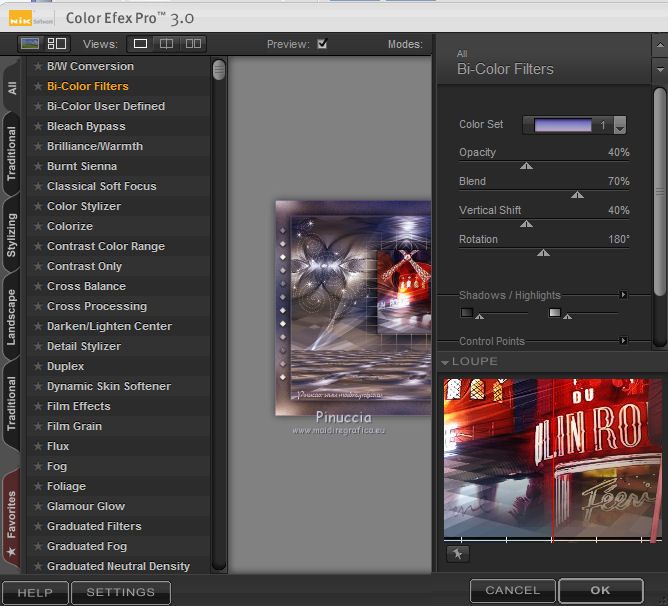Click the Opacity slider handle

tap(526, 166)
